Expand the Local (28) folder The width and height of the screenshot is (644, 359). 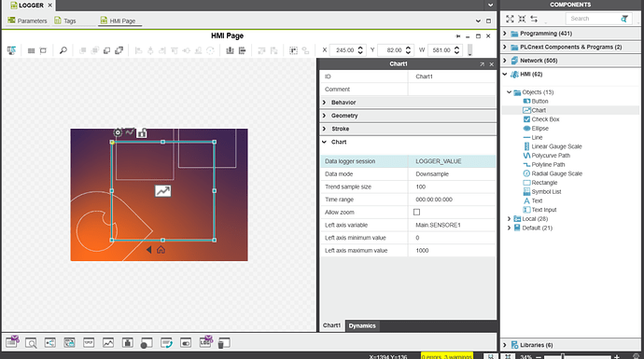point(510,219)
